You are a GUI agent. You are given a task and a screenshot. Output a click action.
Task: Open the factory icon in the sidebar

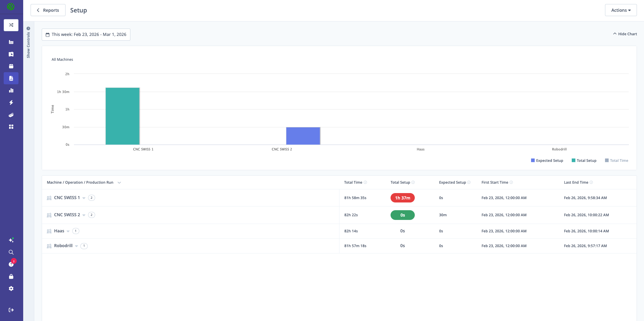pyautogui.click(x=11, y=42)
